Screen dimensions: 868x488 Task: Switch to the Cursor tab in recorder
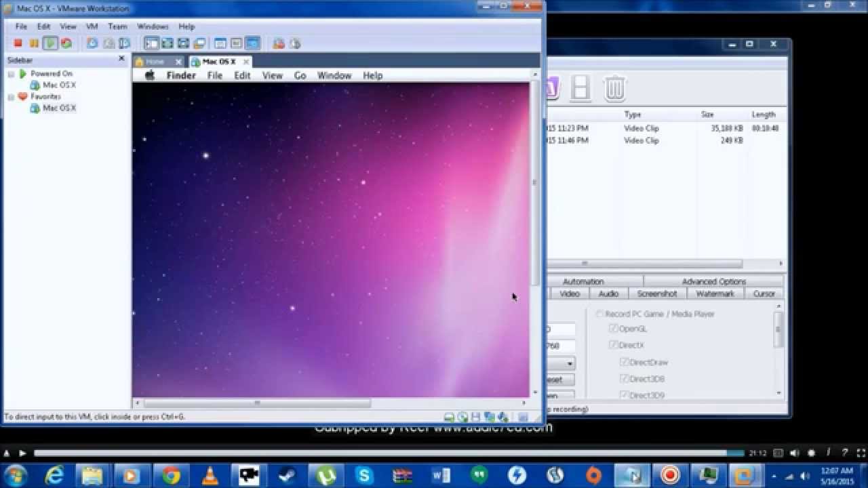[764, 293]
